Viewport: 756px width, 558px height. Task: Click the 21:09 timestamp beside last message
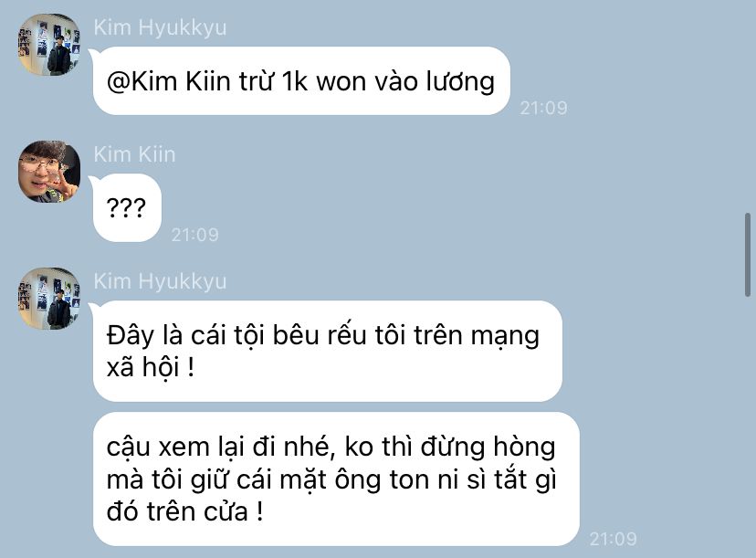coord(613,539)
